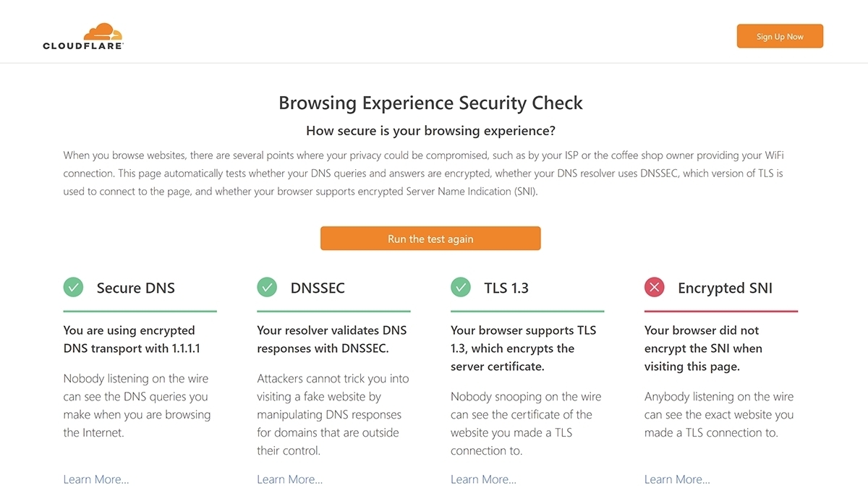Click the intro paragraph starting "When you browse websites"
Viewport: 868px width, 488px height.
pyautogui.click(x=424, y=174)
